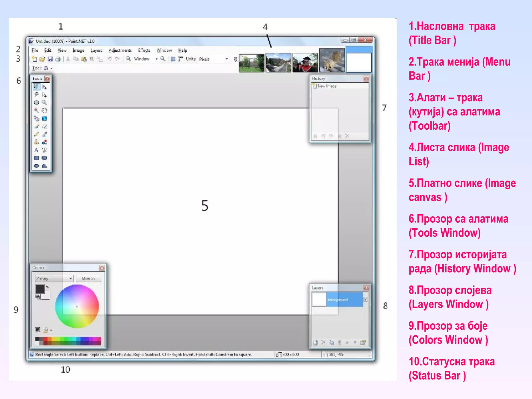
Task: Toggle rulers in the toolbar
Action: tap(181, 59)
